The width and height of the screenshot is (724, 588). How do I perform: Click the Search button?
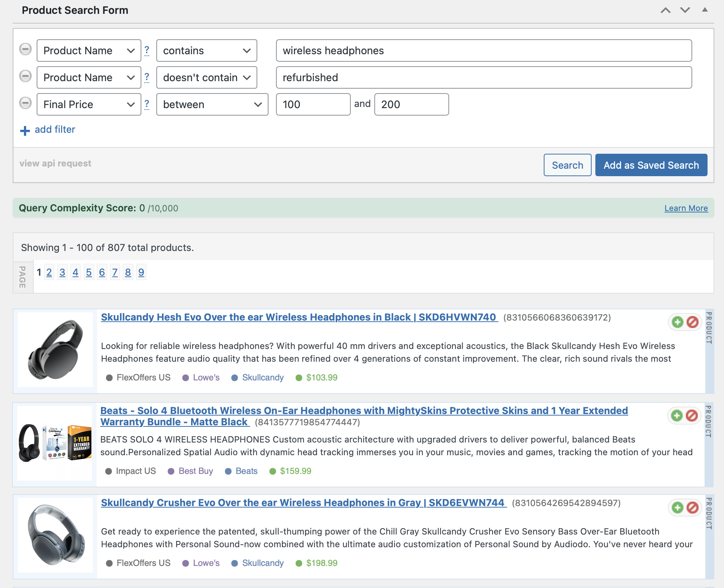(x=567, y=165)
